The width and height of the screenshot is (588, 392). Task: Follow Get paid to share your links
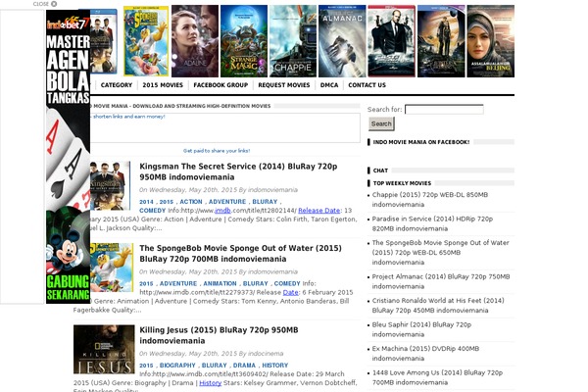click(217, 151)
